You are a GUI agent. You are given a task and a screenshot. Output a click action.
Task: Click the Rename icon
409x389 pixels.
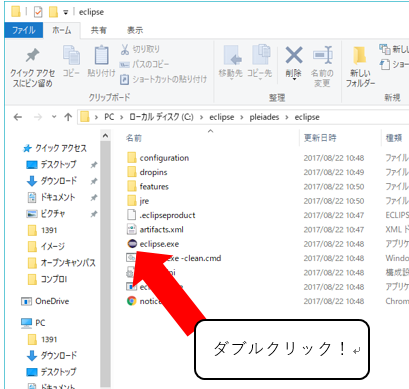coord(322,55)
